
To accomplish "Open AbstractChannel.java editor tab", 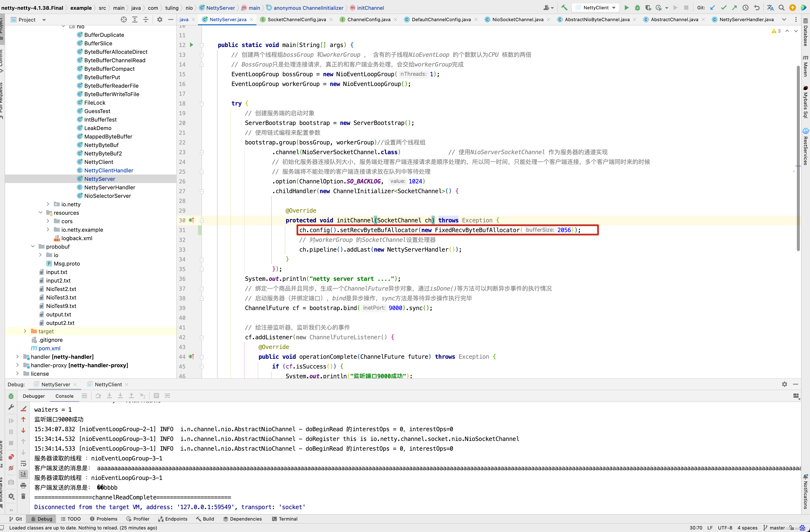I will pyautogui.click(x=674, y=19).
